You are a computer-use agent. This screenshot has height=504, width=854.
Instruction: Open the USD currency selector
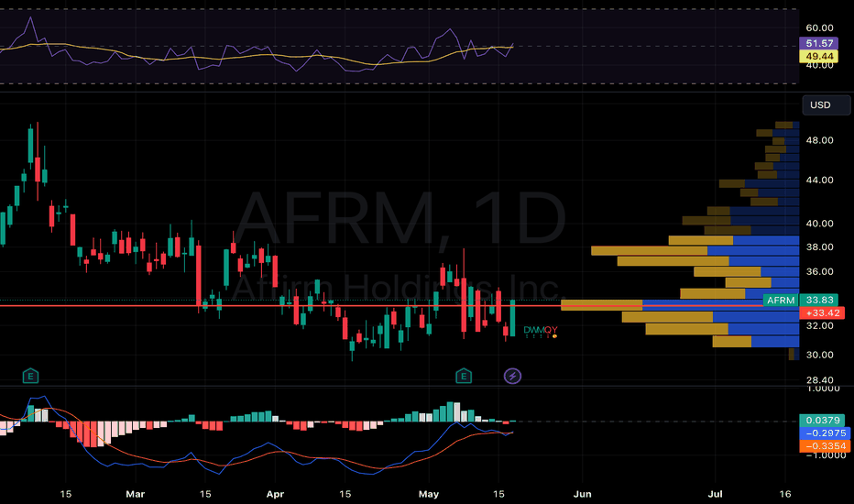point(826,104)
